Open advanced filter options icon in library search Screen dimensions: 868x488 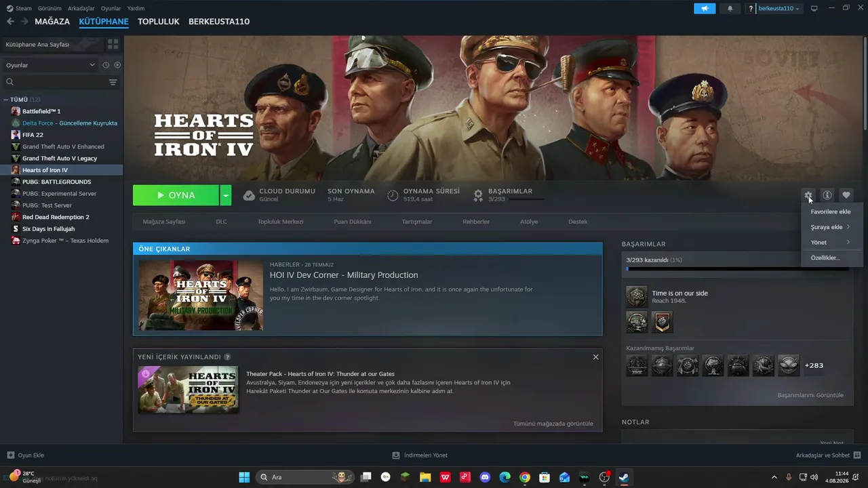point(113,82)
